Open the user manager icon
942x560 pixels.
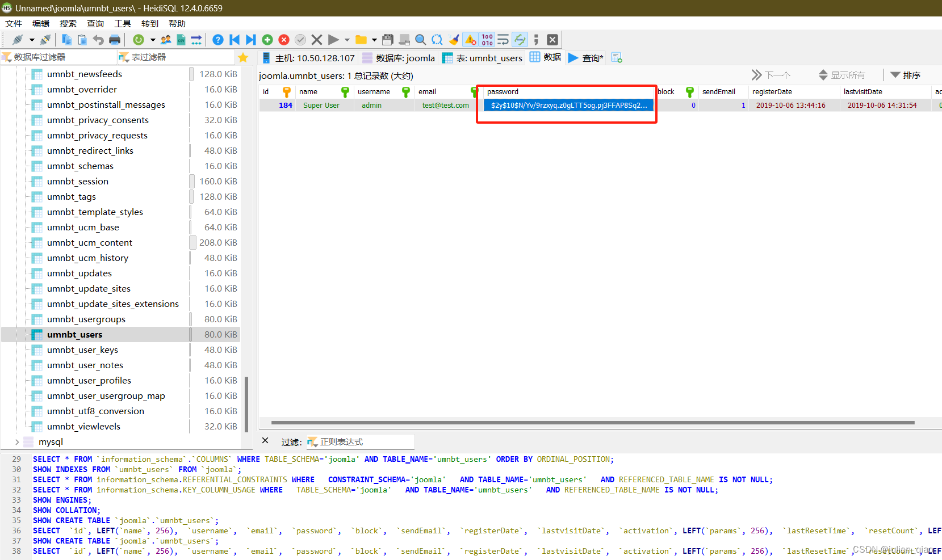[166, 40]
